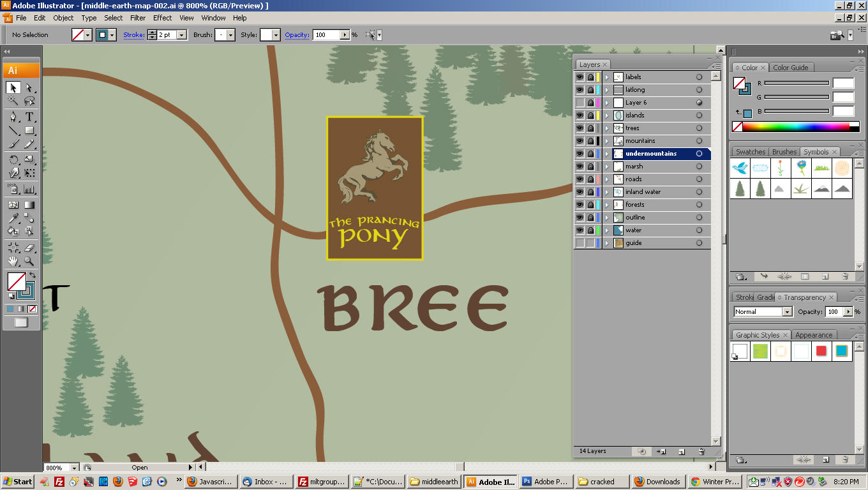Screen dimensions: 868x490
Task: Switch to the Brushes tab
Action: (x=784, y=152)
